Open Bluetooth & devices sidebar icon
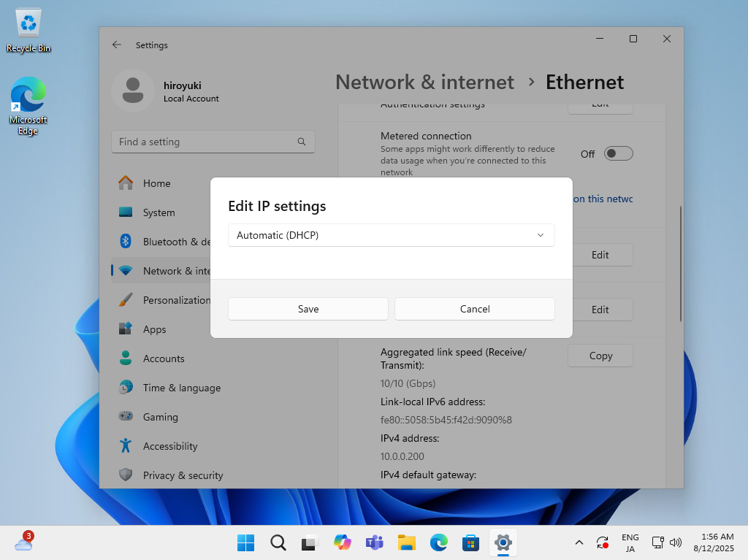 click(x=126, y=242)
